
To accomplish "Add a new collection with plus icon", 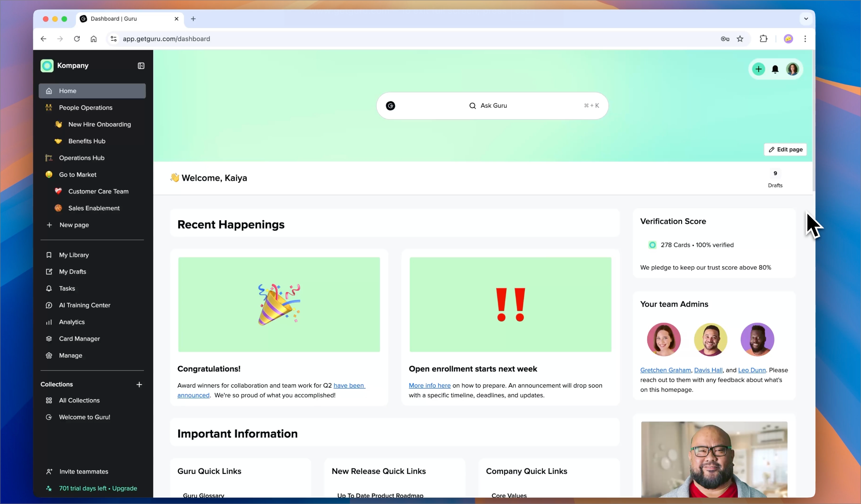I will click(139, 385).
